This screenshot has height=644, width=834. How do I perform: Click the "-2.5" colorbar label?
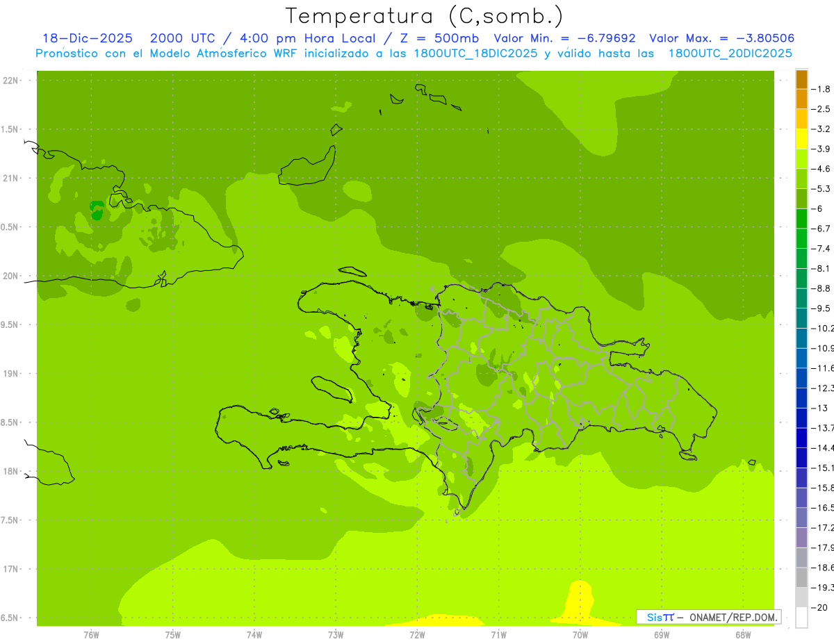pos(821,109)
